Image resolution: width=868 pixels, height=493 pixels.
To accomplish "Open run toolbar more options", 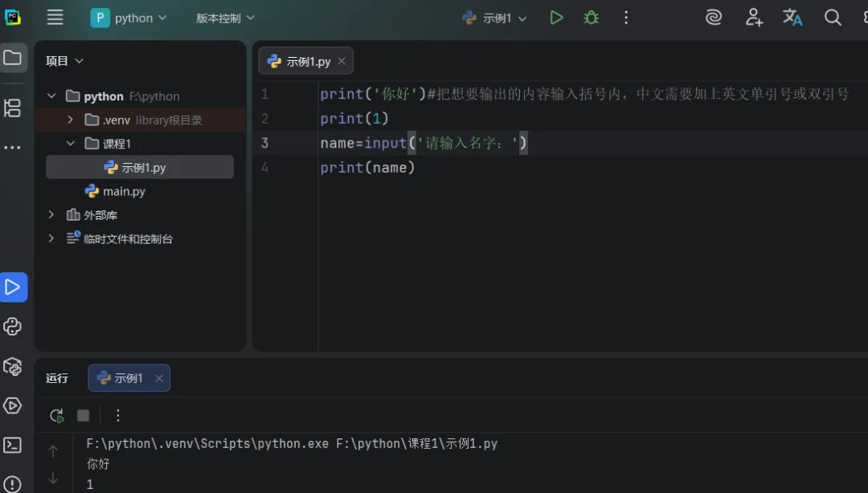I will coord(118,416).
